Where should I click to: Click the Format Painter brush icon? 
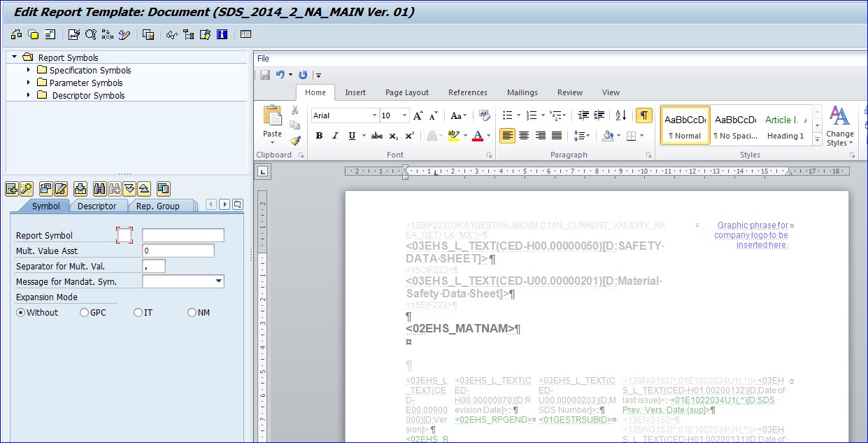pyautogui.click(x=295, y=140)
